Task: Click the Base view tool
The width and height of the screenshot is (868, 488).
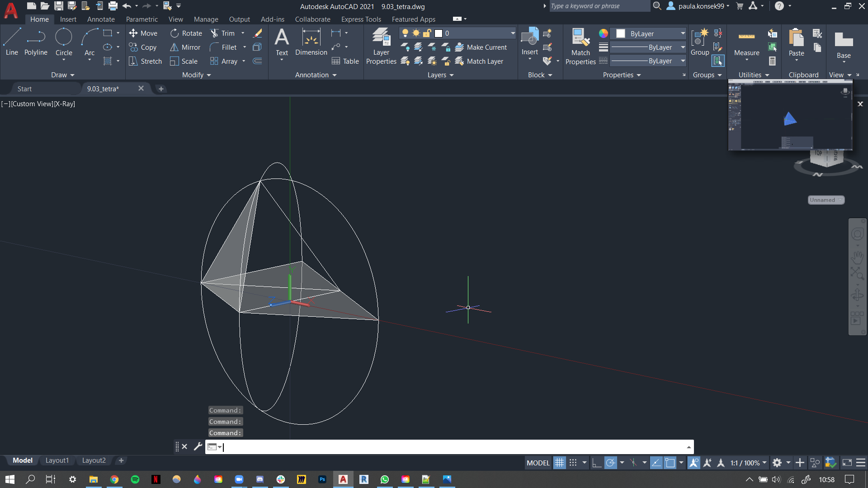Action: (844, 45)
